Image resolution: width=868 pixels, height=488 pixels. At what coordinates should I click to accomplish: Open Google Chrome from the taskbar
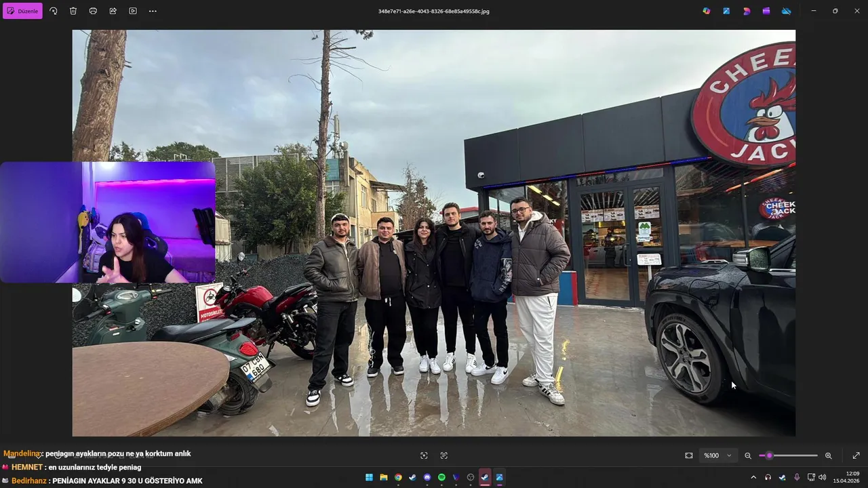tap(398, 477)
